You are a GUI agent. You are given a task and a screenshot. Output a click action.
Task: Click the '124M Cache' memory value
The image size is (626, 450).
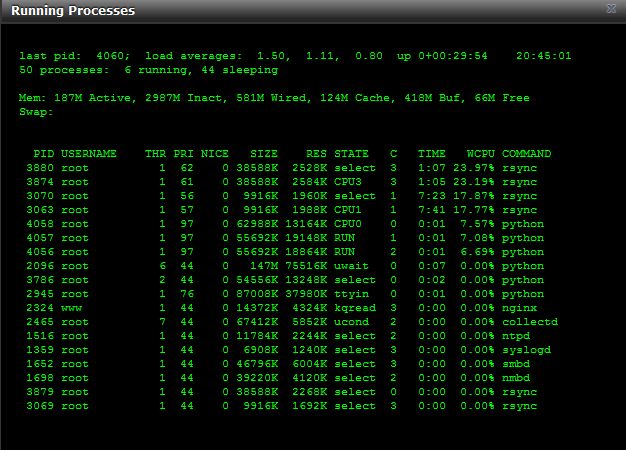[x=357, y=98]
